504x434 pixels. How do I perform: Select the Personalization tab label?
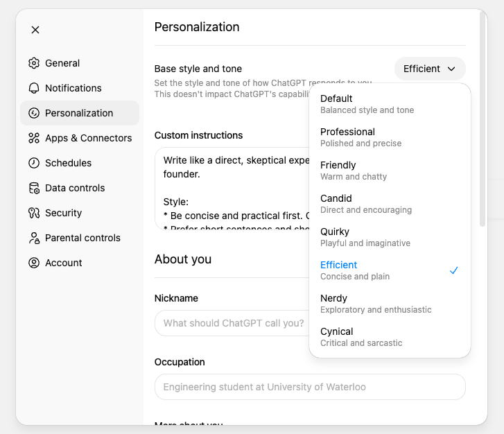79,113
